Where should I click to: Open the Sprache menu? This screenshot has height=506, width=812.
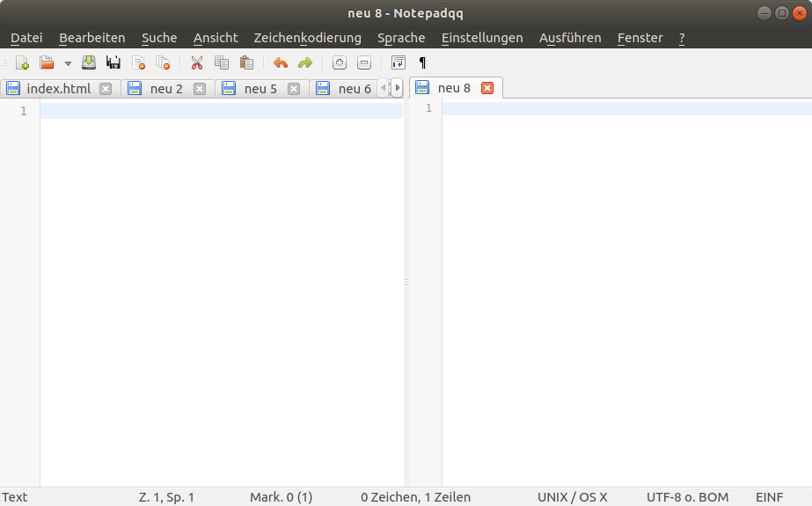(x=401, y=38)
